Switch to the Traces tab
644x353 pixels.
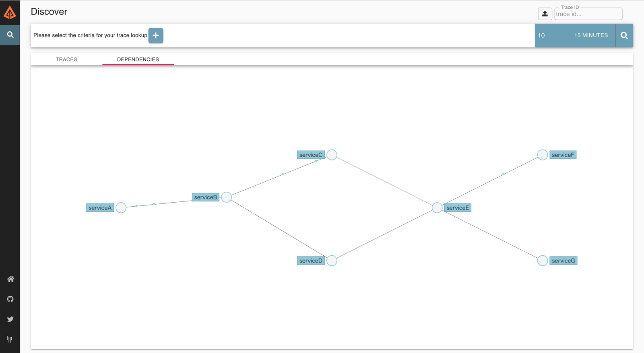[66, 60]
